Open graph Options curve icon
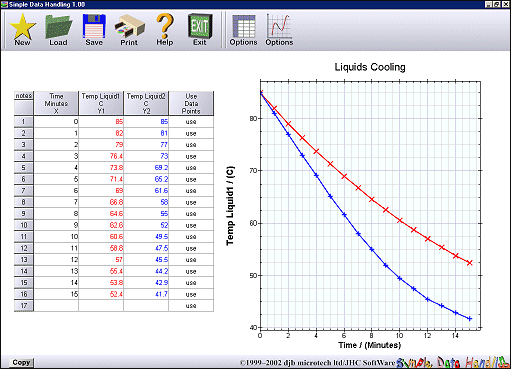The height and width of the screenshot is (369, 511). click(279, 30)
